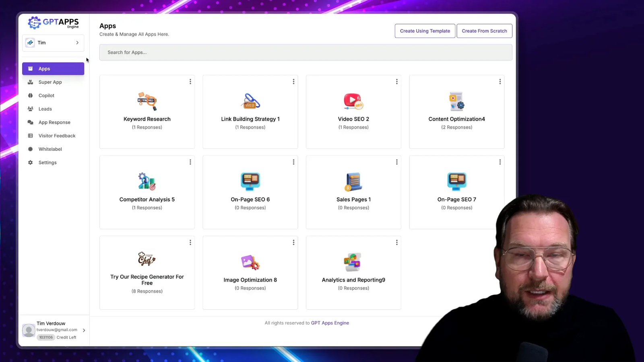This screenshot has width=644, height=362.
Task: Open Video SEO 2 app icon
Action: point(353,101)
